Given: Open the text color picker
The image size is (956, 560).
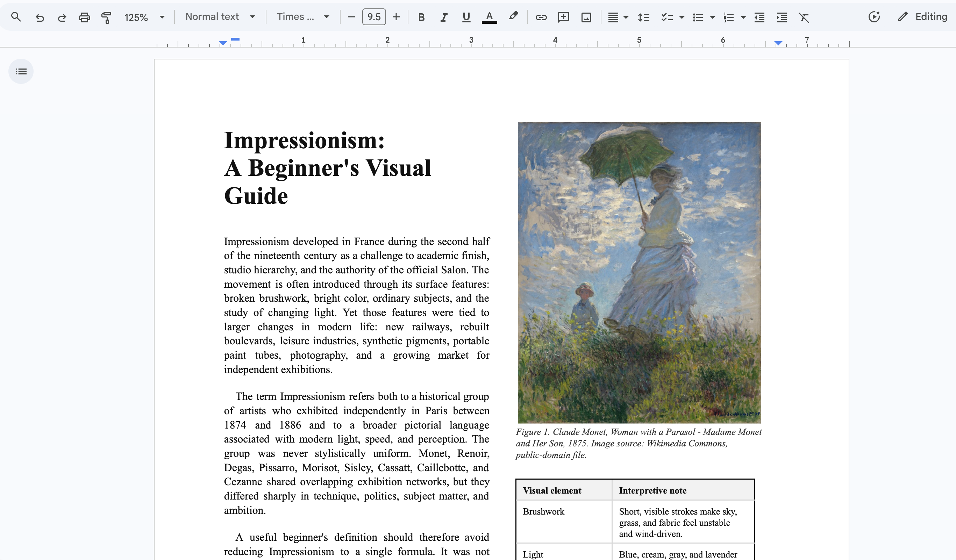Looking at the screenshot, I should 490,17.
